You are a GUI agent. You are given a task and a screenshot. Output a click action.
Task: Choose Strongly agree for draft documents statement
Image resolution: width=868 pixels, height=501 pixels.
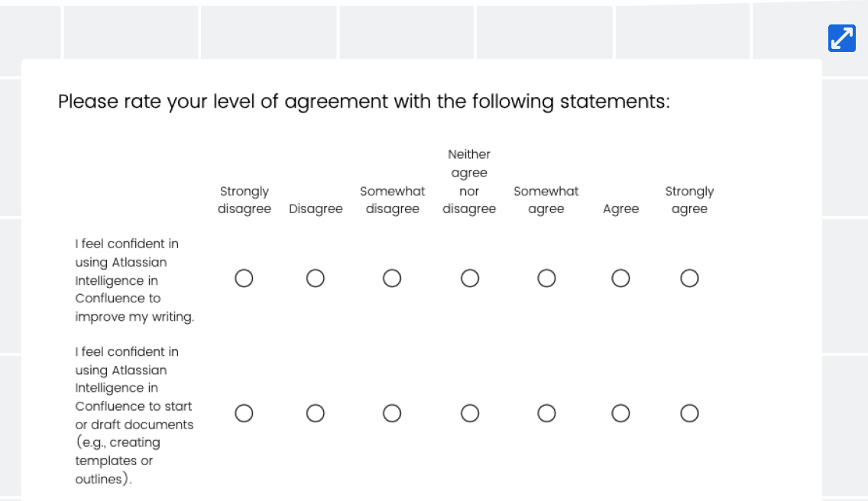pos(690,413)
